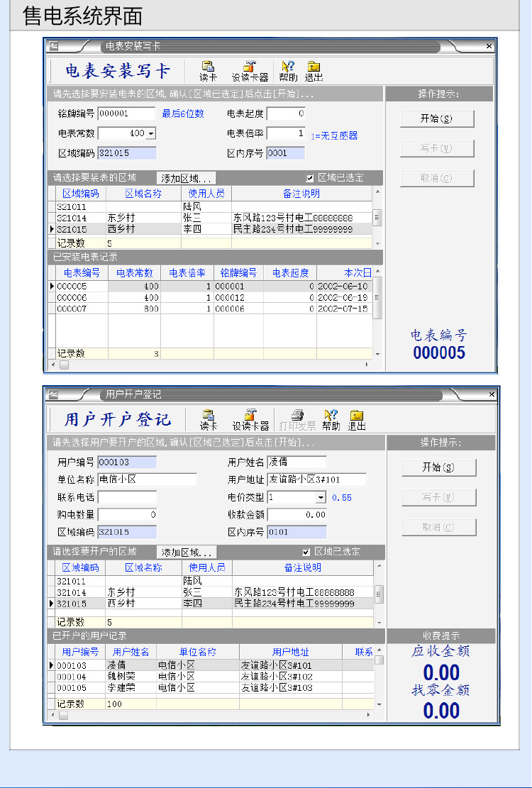Toggle 区域已选定 checkbox in 电表安装写卡 window

[309, 178]
